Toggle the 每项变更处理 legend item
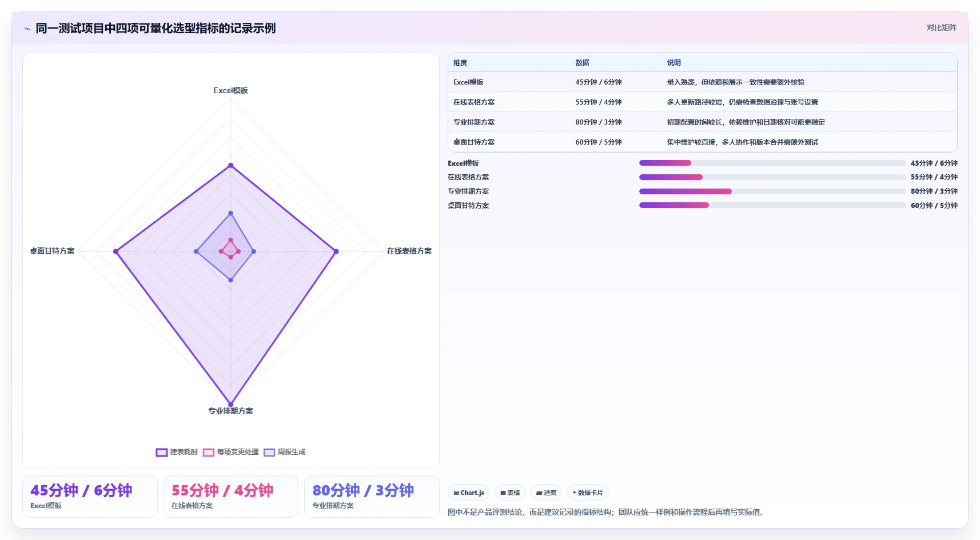This screenshot has width=980, height=540. (230, 452)
